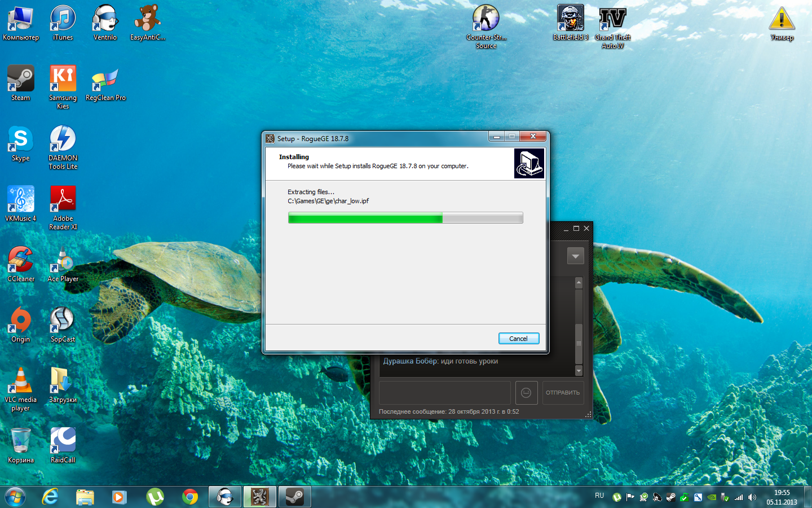Click Steam tray icon
Viewport: 812px width, 508px height.
pyautogui.click(x=671, y=497)
